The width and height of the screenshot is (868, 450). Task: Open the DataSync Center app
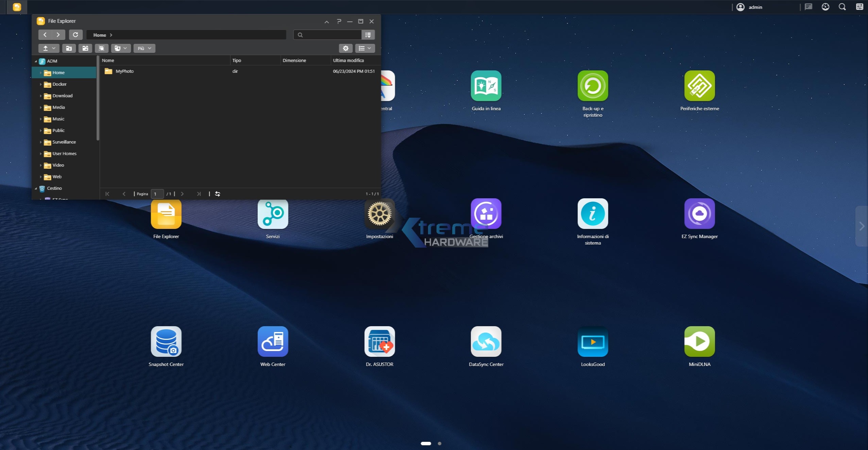486,342
